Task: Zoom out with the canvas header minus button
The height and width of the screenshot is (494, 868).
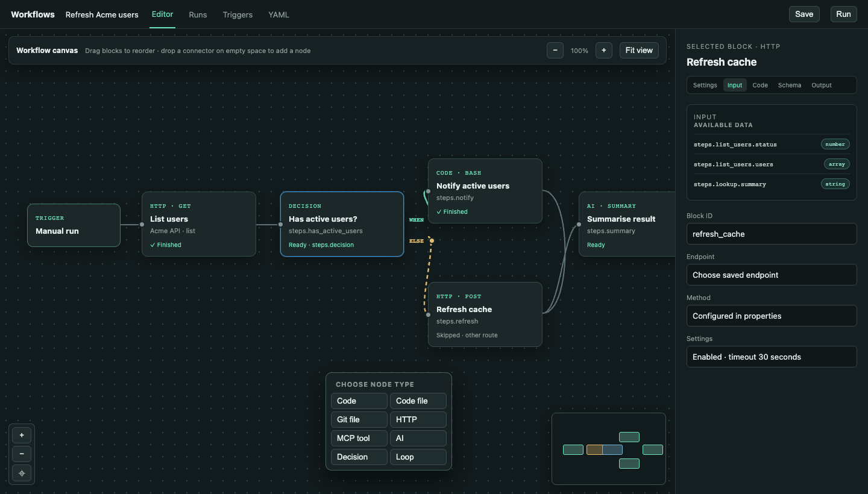Action: coord(555,51)
